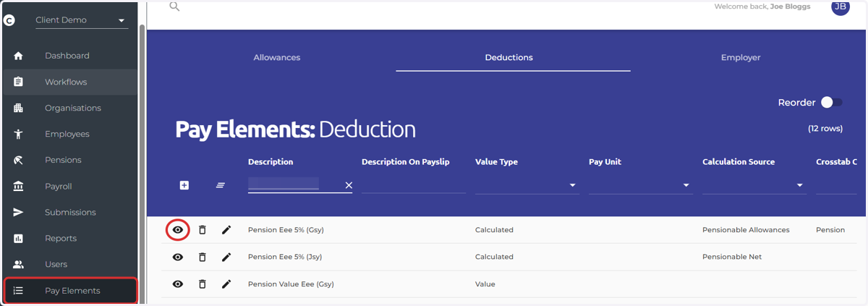Click the Pension Eee 5% (Gsy) description
Screen dimensions: 868x306
[x=286, y=230]
